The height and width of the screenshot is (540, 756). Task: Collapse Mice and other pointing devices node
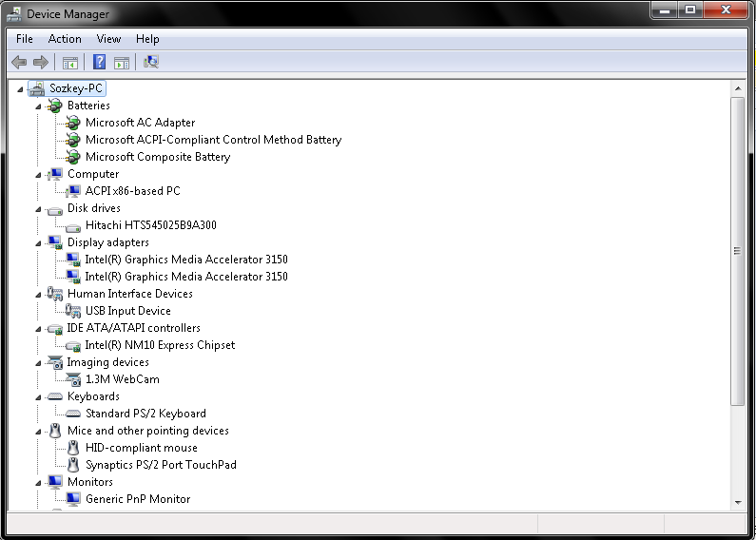click(x=39, y=432)
